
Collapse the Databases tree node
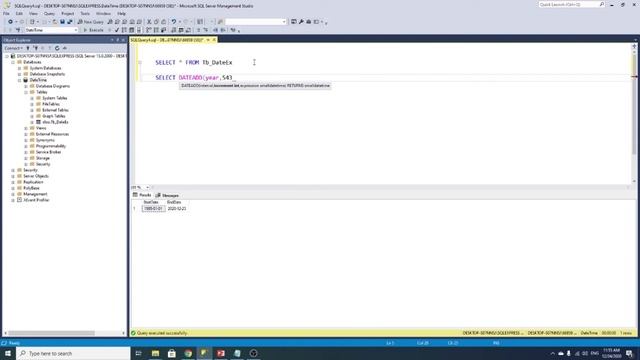(x=13, y=62)
